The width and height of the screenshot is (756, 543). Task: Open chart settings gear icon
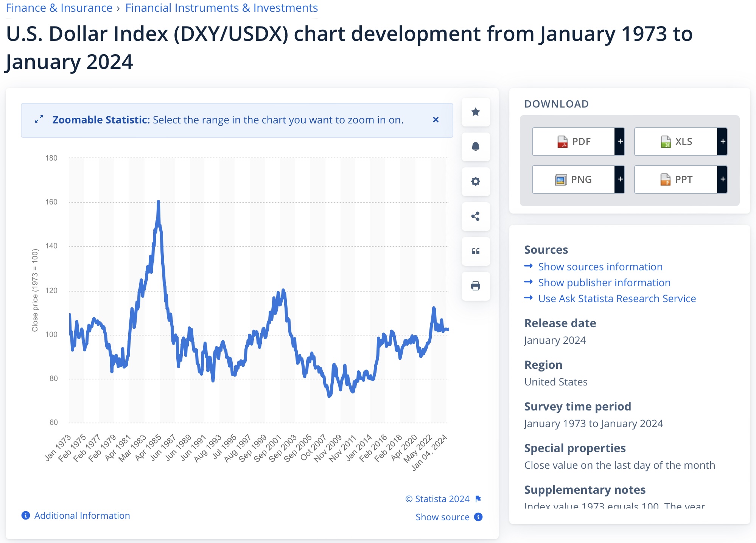pos(476,181)
